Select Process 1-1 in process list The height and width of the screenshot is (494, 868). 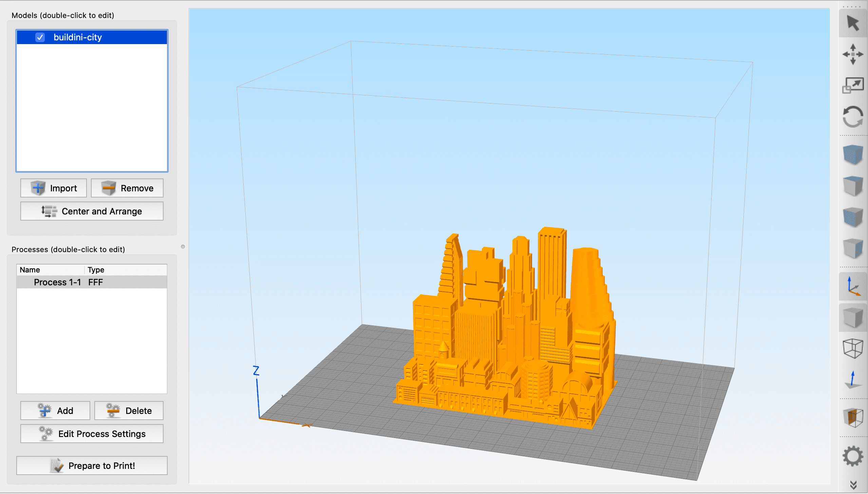pyautogui.click(x=58, y=282)
